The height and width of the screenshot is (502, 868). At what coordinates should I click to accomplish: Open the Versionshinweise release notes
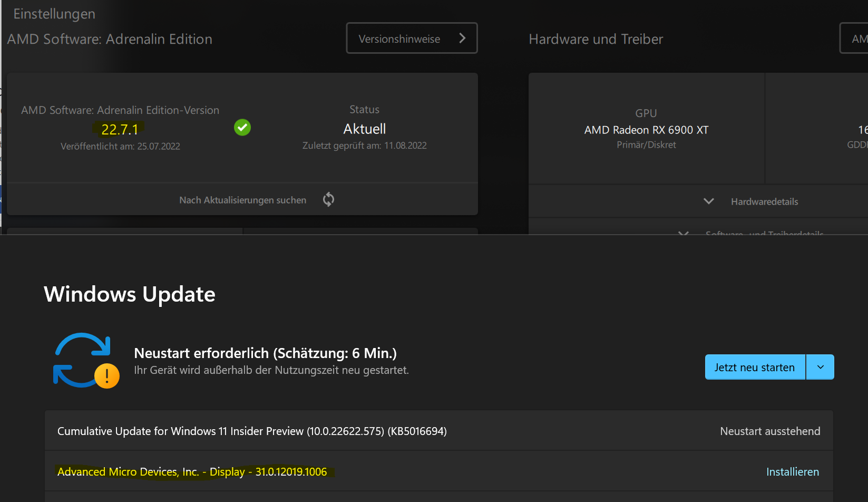tap(412, 38)
